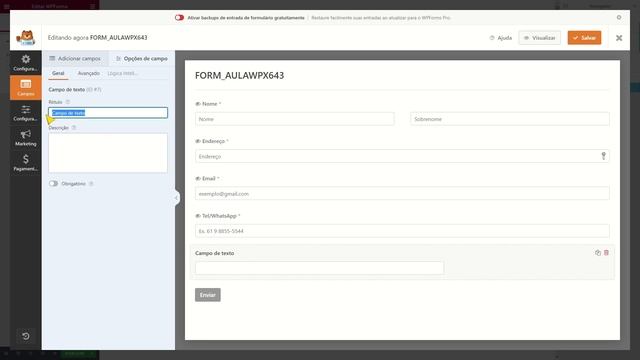640x360 pixels.
Task: Select the Lógica inteligente sub-tab
Action: (x=122, y=73)
